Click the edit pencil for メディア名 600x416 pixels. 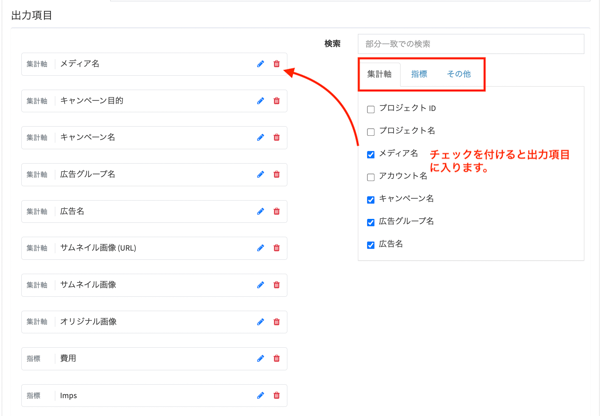click(260, 64)
